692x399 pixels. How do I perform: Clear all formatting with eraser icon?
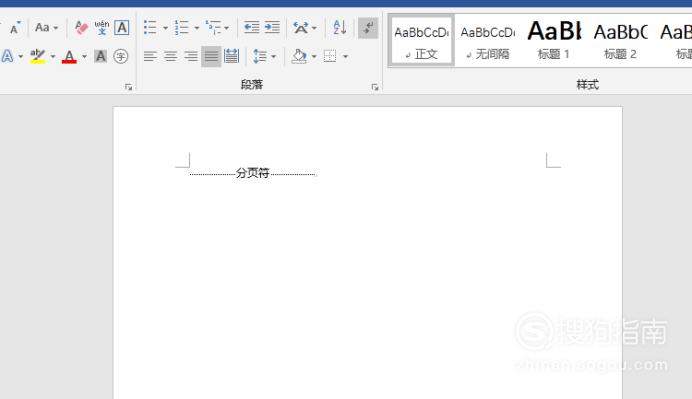pyautogui.click(x=81, y=28)
